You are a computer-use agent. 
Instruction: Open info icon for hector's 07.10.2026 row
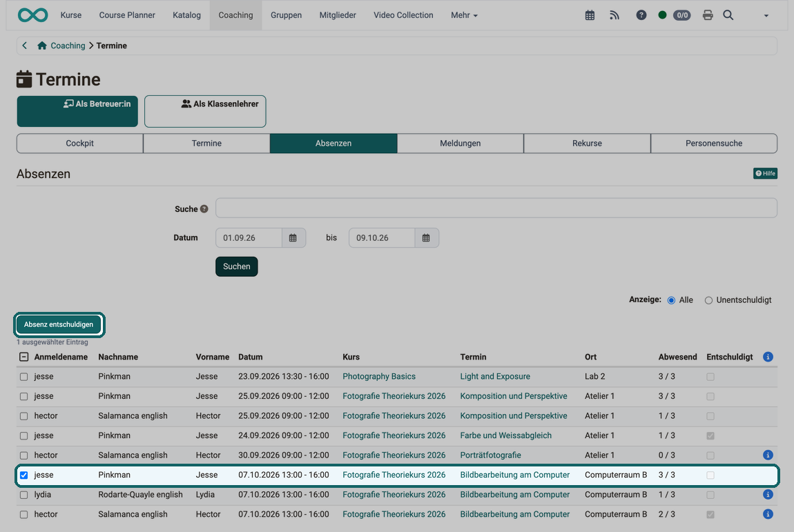pos(768,514)
